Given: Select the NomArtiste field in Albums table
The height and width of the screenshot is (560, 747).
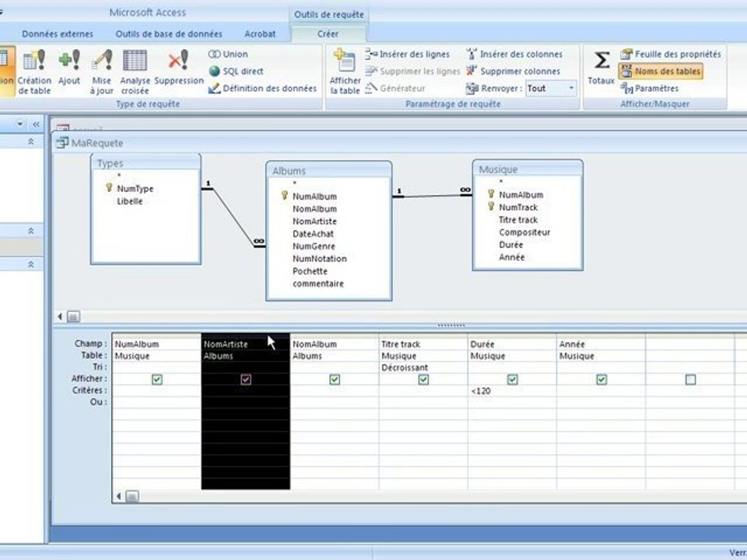Looking at the screenshot, I should tap(314, 222).
